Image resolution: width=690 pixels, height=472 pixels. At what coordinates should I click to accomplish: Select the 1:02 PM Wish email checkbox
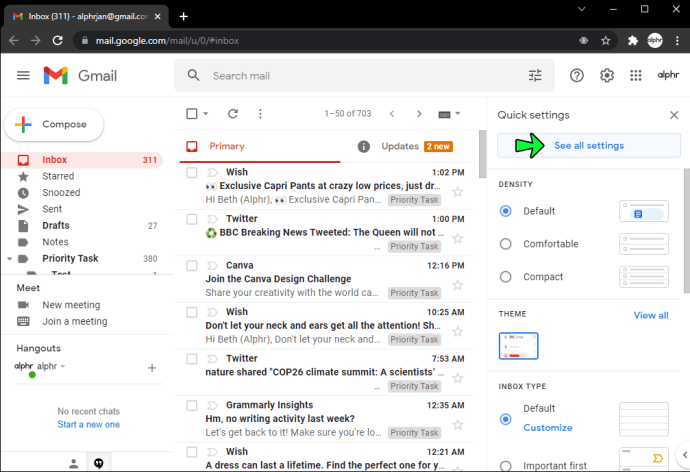(x=192, y=172)
